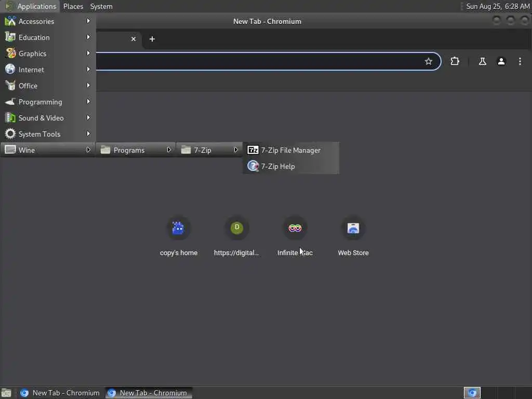This screenshot has width=532, height=399.
Task: Open the Education category
Action: [47, 37]
